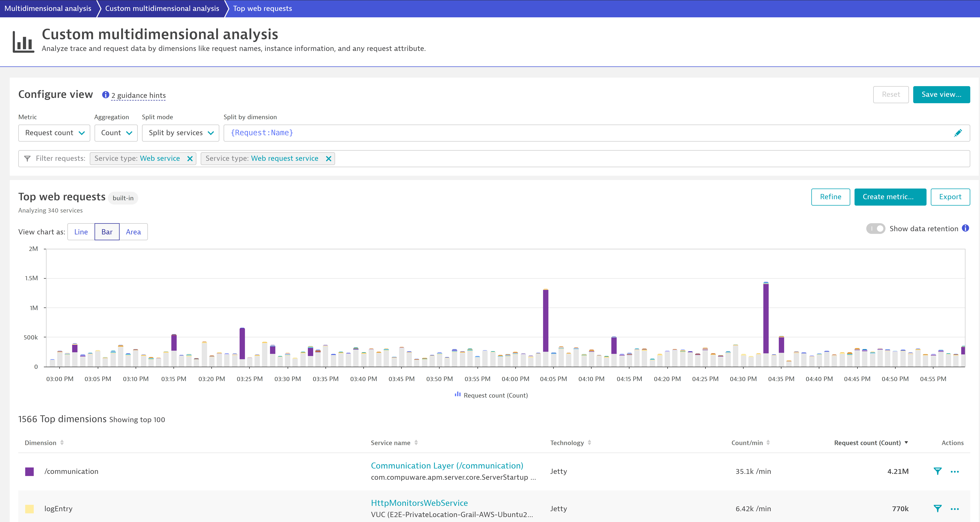Sort by Service name column arrows
This screenshot has height=522, width=980.
click(416, 443)
